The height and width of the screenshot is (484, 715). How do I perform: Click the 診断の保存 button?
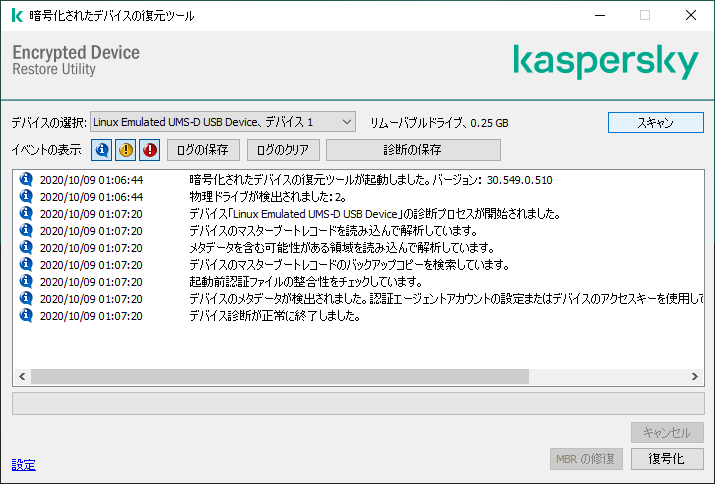(x=413, y=150)
